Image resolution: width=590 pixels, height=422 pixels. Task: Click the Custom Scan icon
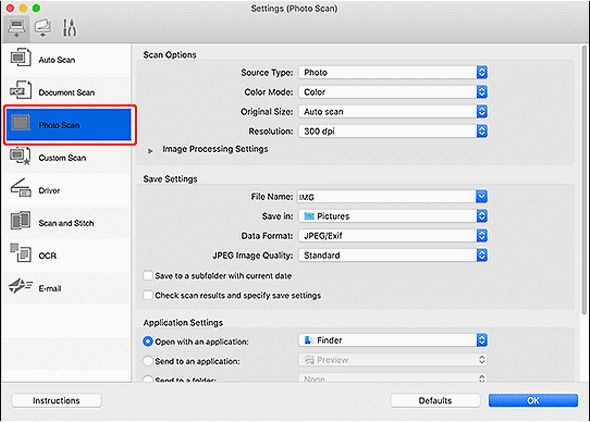click(x=20, y=156)
